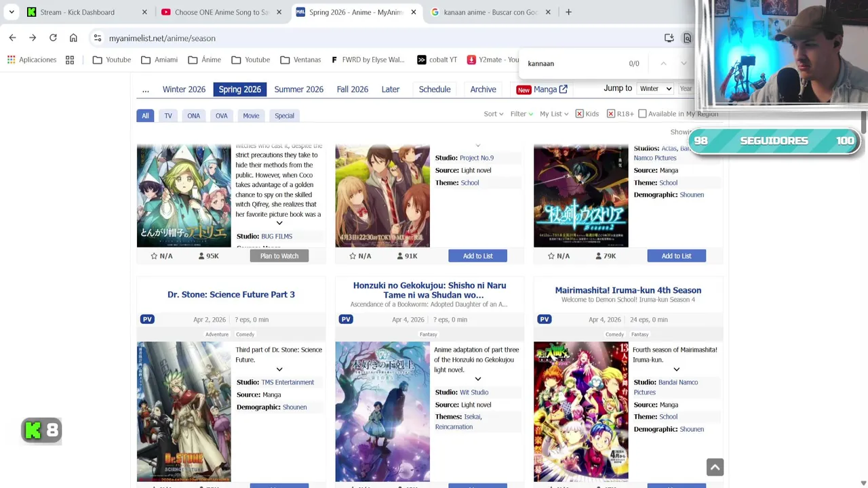Screen dimensions: 868x488
Task: Open the Mairimashita! Iruma-kun 4th Season title
Action: (x=628, y=290)
